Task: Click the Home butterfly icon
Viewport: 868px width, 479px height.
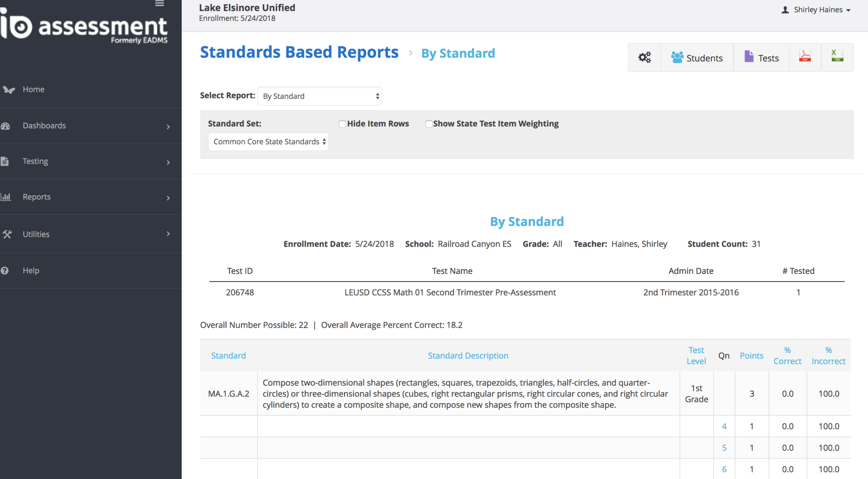Action: point(8,89)
